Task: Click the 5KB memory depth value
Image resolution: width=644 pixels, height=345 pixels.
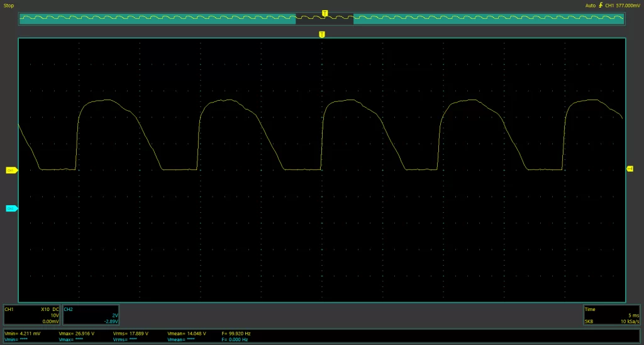Action: [589, 321]
